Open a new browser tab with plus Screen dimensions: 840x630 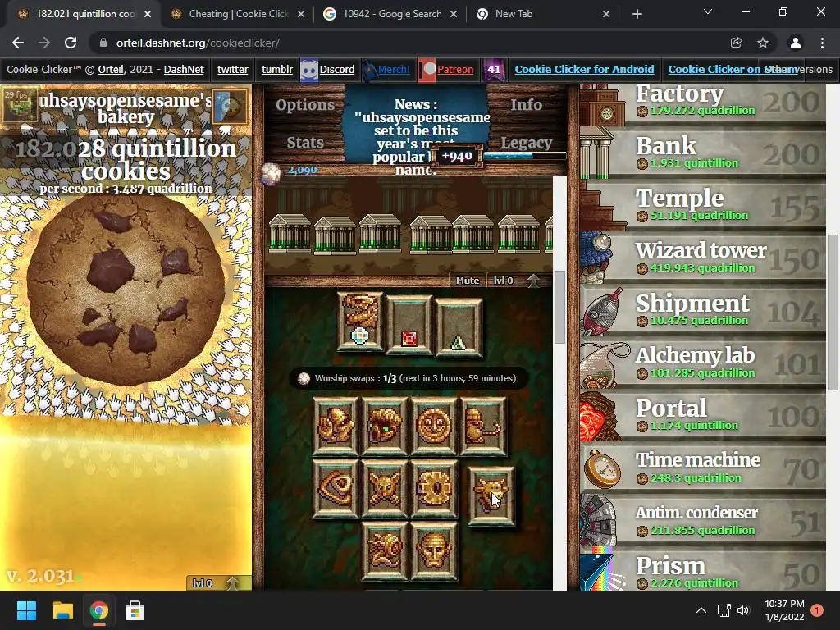pyautogui.click(x=637, y=14)
